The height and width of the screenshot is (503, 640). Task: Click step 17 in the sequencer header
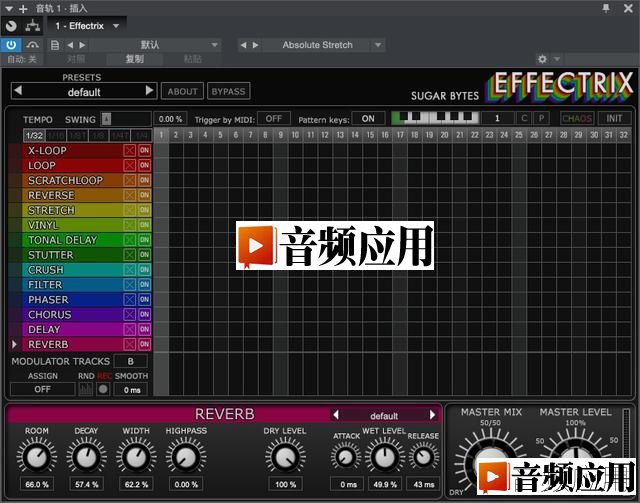(400, 135)
